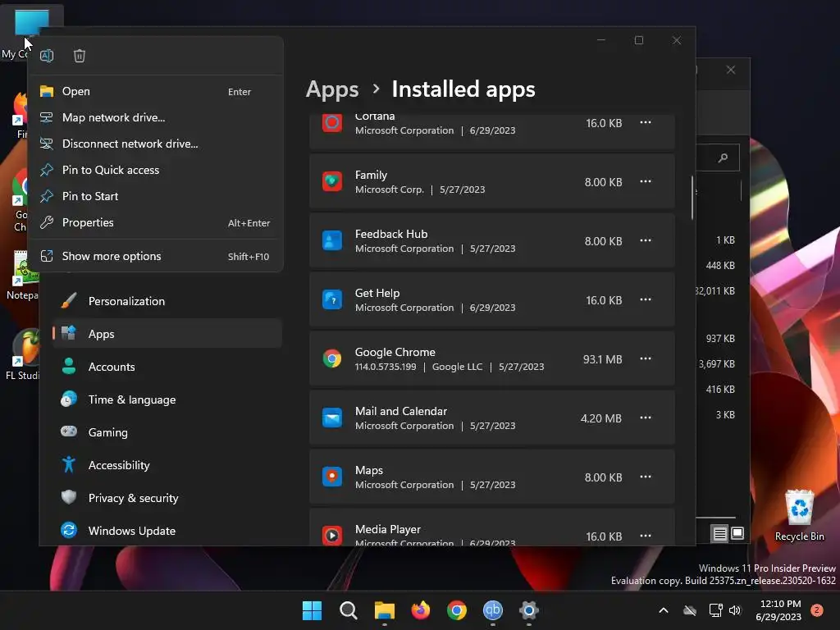Open the three-dot menu for Feedback Hub
This screenshot has width=840, height=630.
[646, 240]
